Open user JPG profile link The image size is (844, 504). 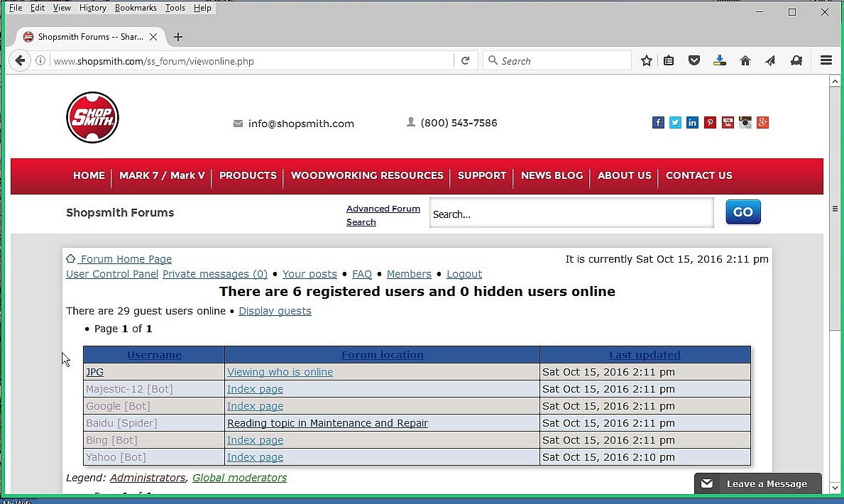click(x=94, y=372)
